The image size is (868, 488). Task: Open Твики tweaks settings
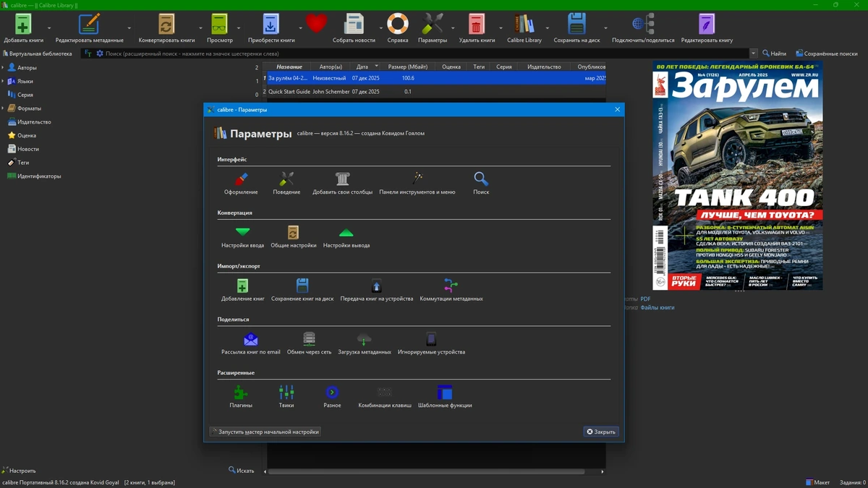point(286,397)
